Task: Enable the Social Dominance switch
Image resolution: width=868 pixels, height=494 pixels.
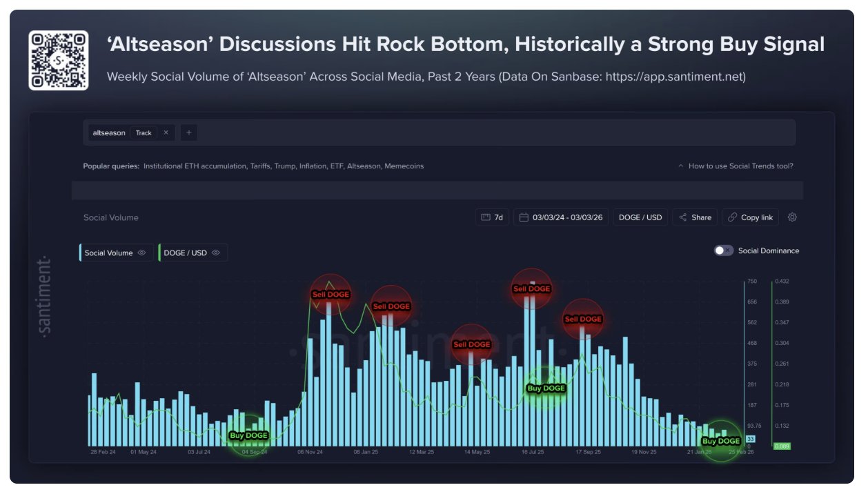Action: tap(723, 250)
